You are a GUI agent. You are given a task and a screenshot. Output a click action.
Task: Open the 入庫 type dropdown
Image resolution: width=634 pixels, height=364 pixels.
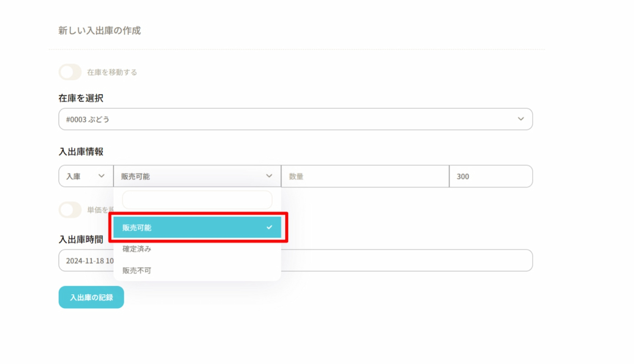click(x=85, y=177)
